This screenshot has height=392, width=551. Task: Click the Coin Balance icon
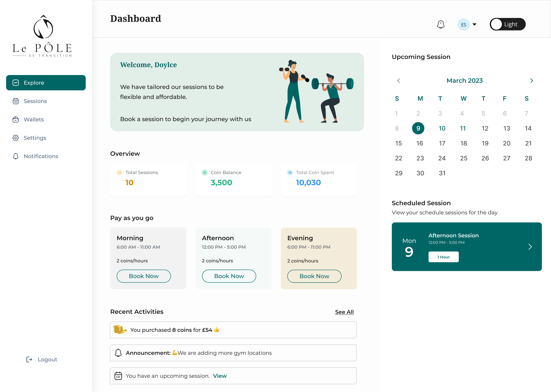(205, 173)
